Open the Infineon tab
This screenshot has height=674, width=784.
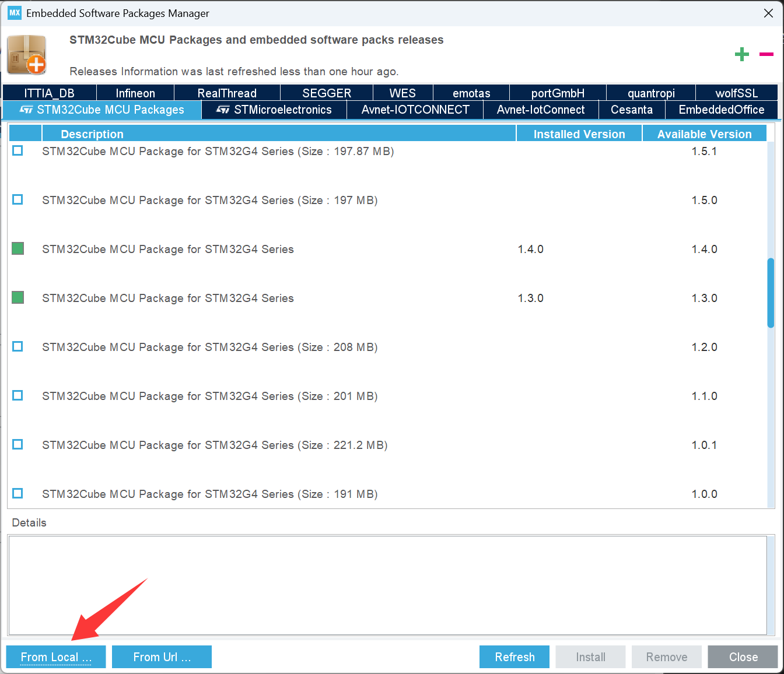click(135, 93)
